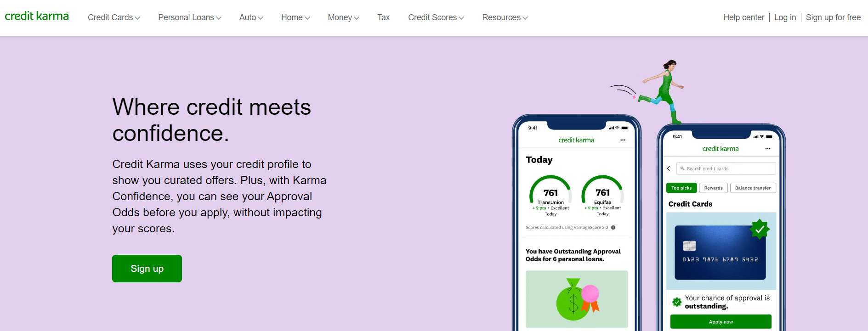The width and height of the screenshot is (868, 331).
Task: Open the Resources dropdown
Action: click(505, 17)
